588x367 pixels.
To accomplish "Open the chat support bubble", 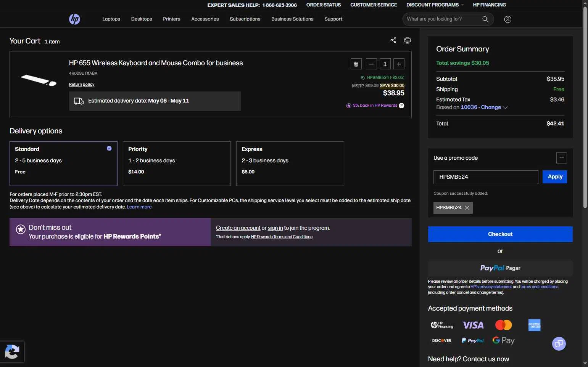I will pyautogui.click(x=559, y=344).
